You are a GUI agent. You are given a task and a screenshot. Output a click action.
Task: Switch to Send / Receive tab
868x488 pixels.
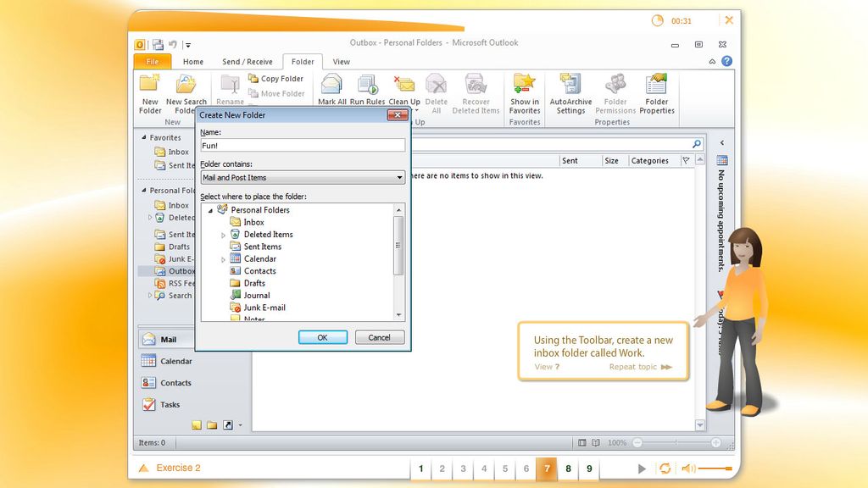point(247,61)
